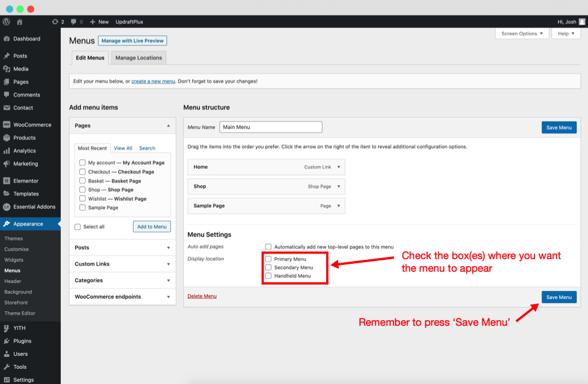Click the updates icon in the top admin bar
This screenshot has width=588, height=384.
pyautogui.click(x=56, y=21)
